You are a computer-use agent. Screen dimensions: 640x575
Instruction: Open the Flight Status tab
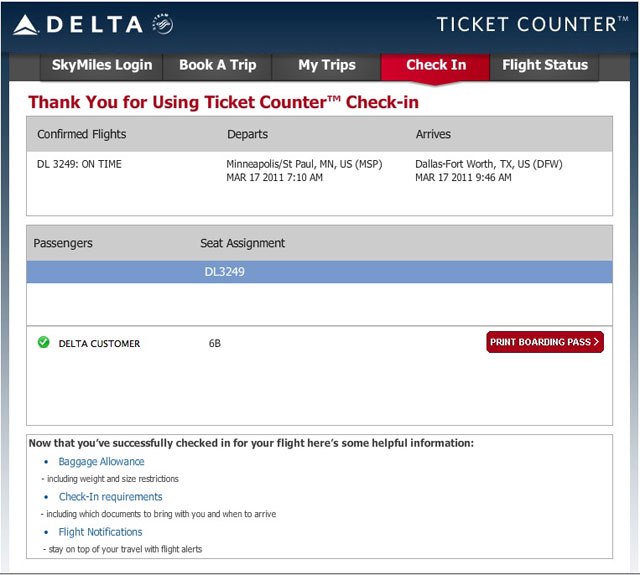pos(544,65)
